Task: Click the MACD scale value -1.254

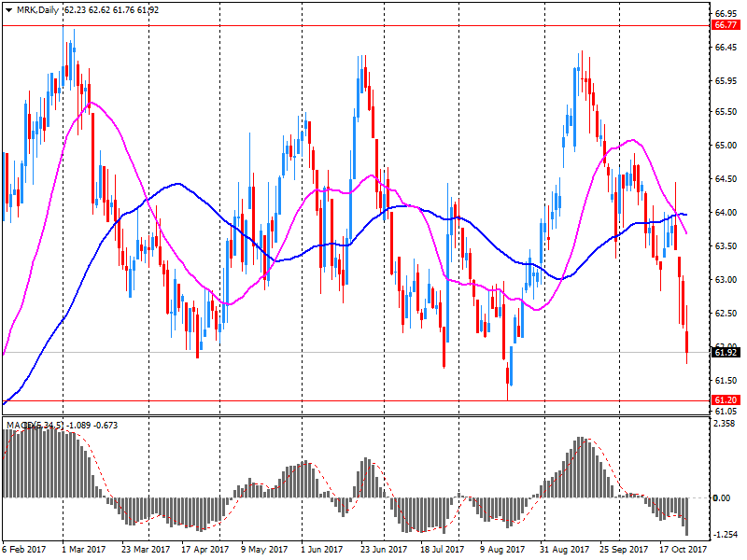Action: 725,534
